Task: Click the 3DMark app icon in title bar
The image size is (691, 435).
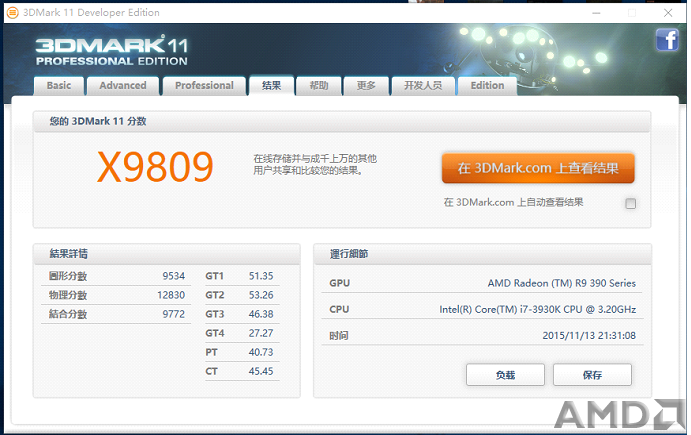Action: coord(12,13)
